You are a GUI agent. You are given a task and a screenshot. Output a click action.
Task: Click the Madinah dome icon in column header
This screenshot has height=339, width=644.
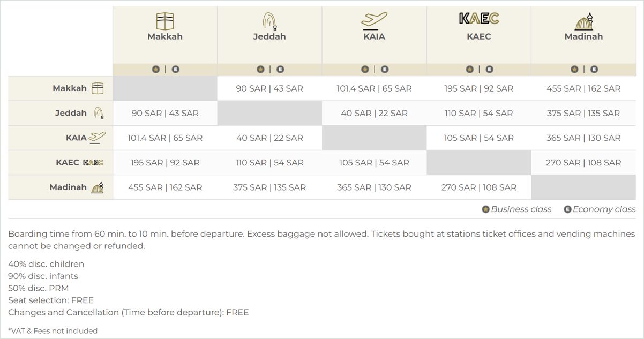[x=583, y=21]
